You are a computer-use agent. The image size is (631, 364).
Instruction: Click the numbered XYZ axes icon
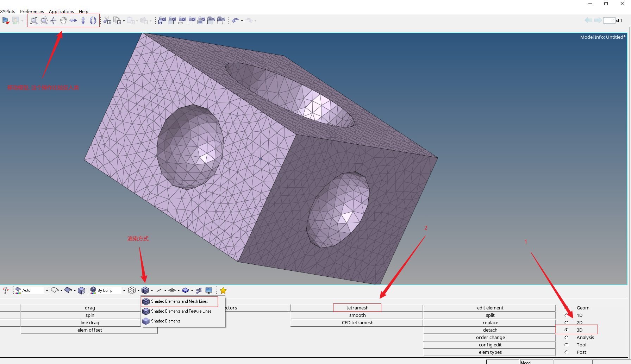pyautogui.click(x=6, y=290)
